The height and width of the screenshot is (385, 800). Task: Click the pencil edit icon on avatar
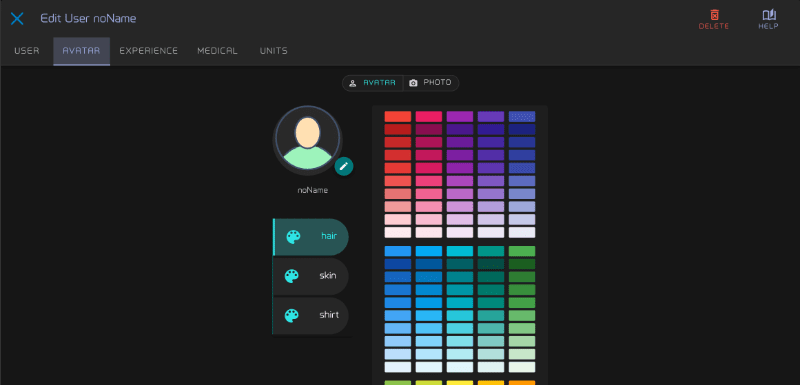pyautogui.click(x=344, y=166)
